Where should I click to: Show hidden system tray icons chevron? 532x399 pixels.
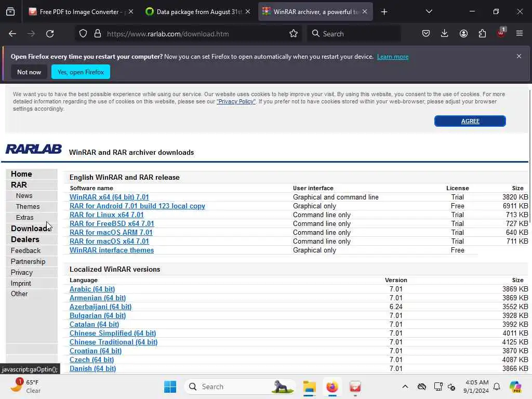click(405, 387)
